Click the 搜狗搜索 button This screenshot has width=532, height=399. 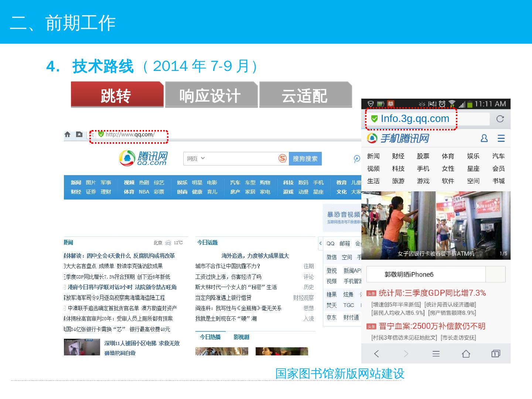(305, 158)
